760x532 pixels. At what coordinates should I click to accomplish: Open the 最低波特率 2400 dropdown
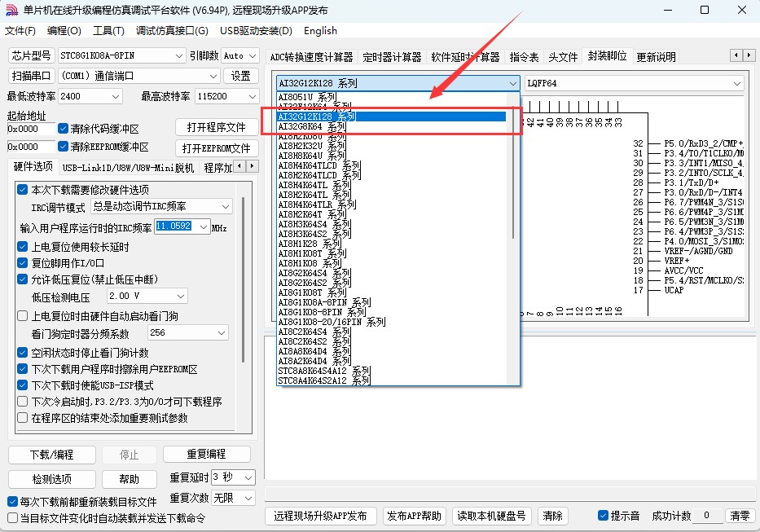[90, 96]
